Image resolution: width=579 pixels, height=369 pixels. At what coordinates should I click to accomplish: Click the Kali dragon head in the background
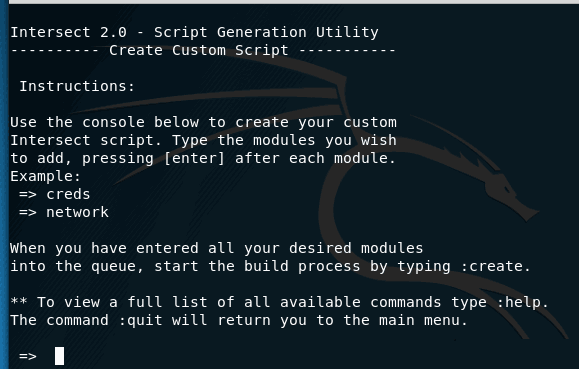pyautogui.click(x=511, y=194)
